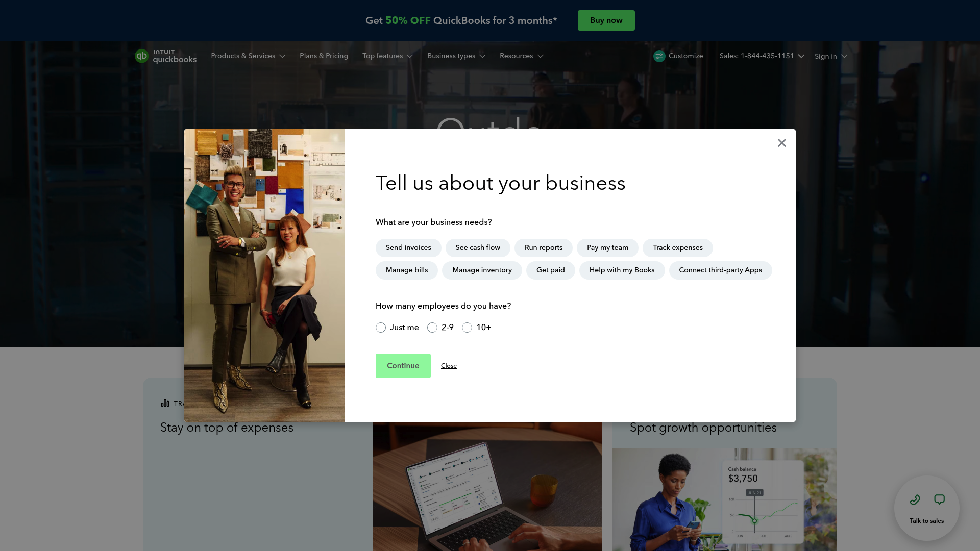Click the bar chart icon above Stay on top of expenses

pos(164,403)
